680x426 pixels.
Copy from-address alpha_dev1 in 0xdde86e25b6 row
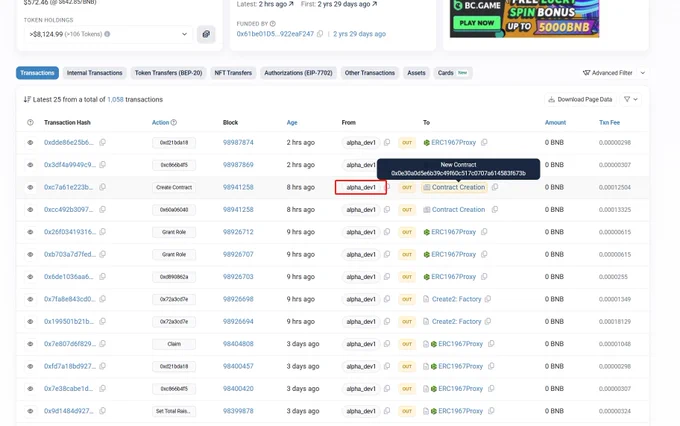[x=387, y=142]
